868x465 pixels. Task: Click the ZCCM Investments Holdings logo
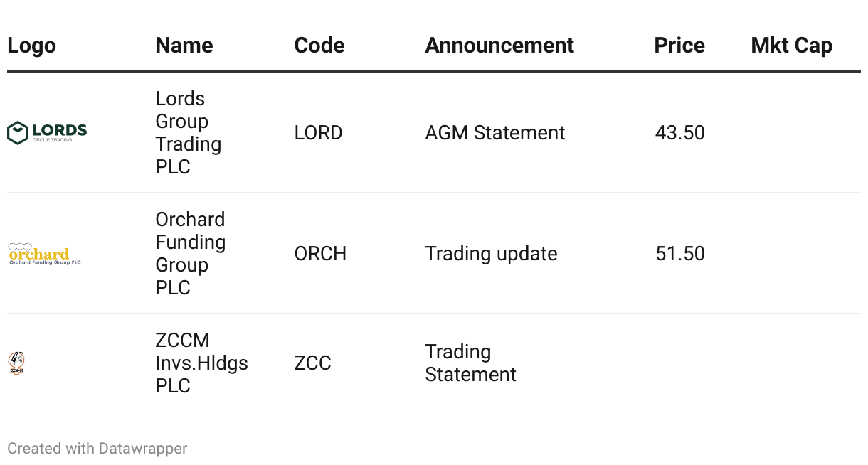pyautogui.click(x=17, y=363)
